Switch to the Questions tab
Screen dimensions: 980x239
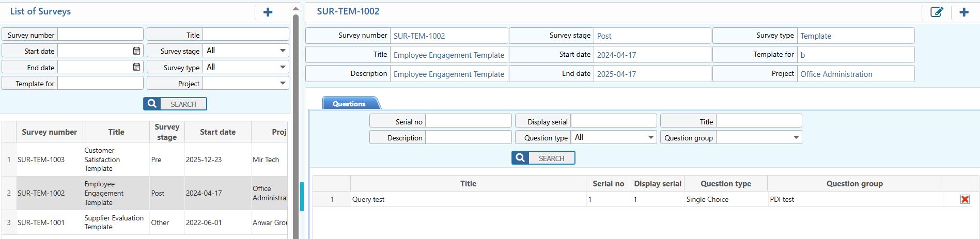(x=350, y=104)
